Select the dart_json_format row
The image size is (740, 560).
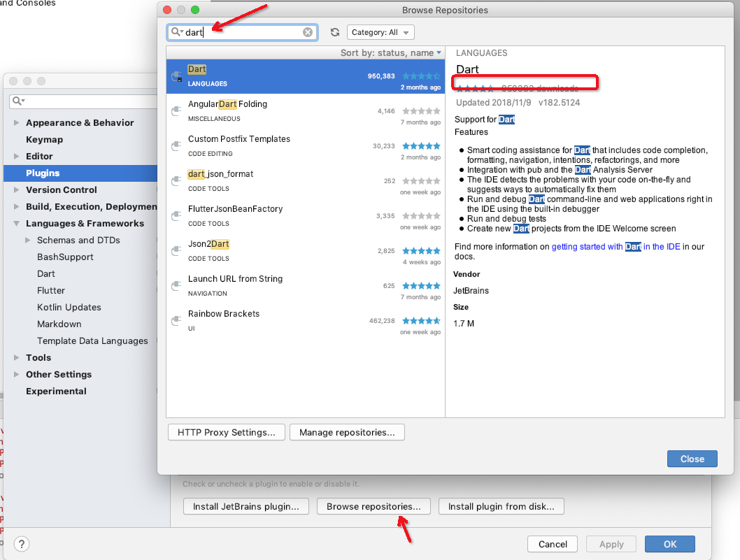[x=306, y=180]
